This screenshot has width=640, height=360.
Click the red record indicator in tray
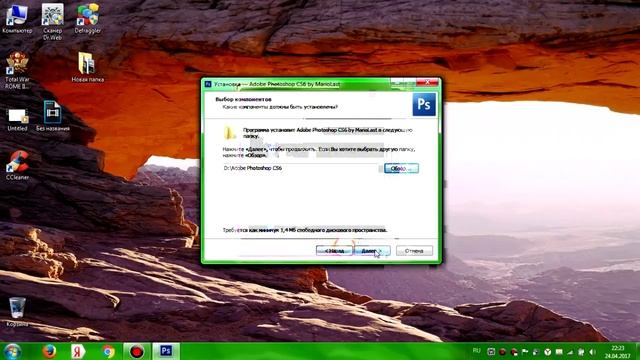503,352
